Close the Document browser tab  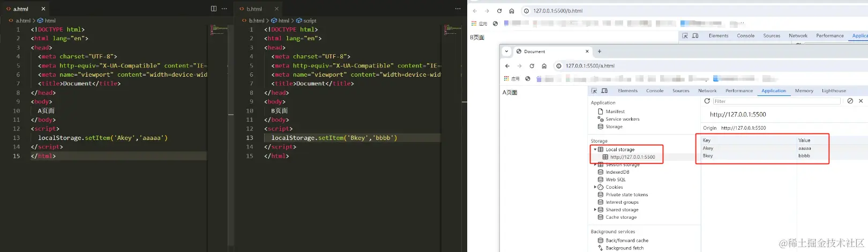click(587, 51)
